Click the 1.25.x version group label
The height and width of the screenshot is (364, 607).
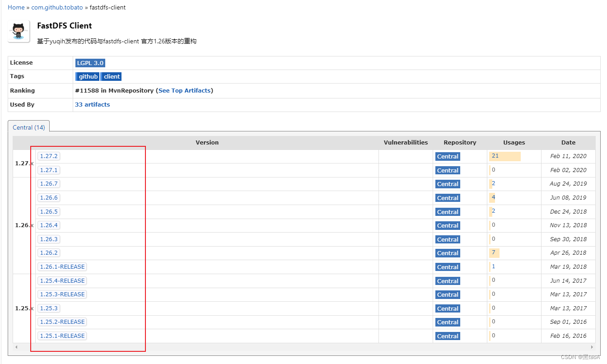point(24,308)
